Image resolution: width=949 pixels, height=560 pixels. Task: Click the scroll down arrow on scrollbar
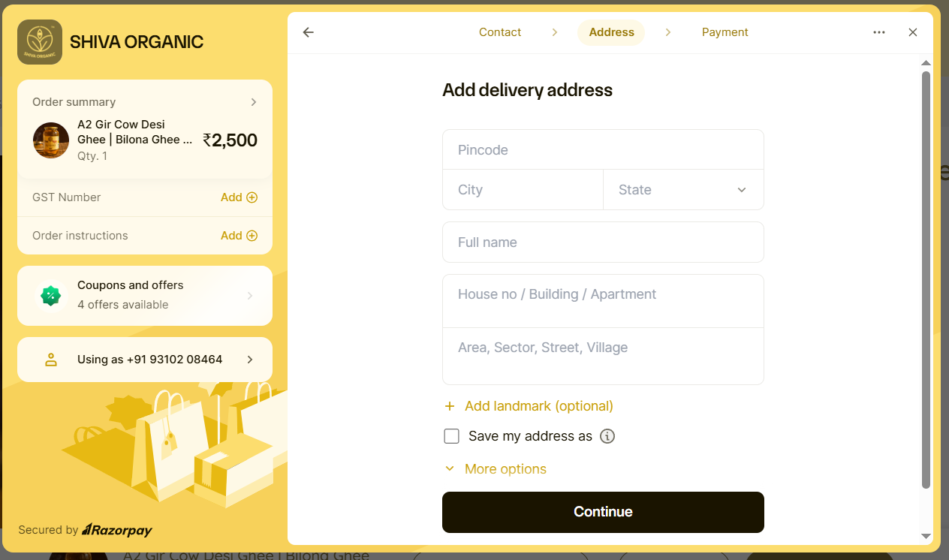pos(926,536)
